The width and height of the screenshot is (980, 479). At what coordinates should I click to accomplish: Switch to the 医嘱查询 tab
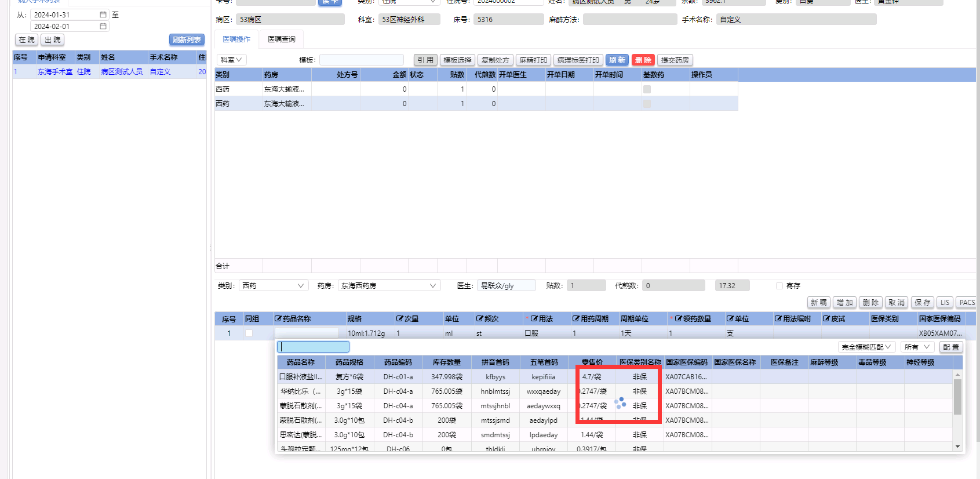tap(282, 39)
